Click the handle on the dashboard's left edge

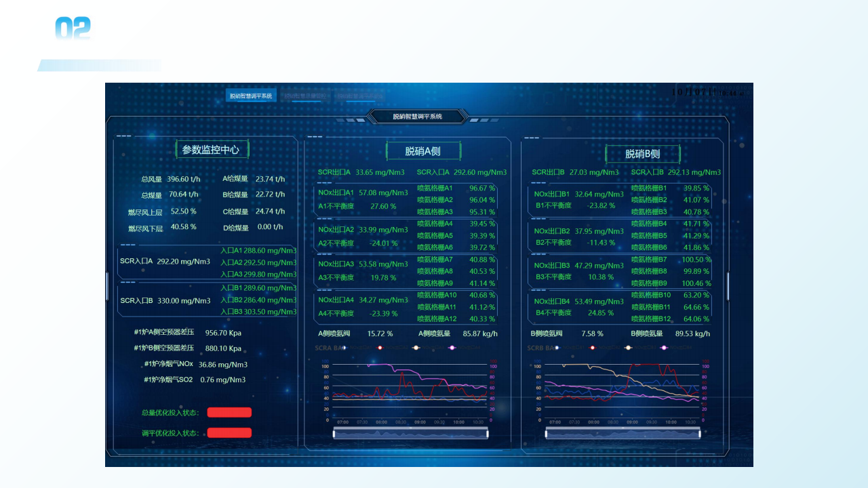(107, 286)
